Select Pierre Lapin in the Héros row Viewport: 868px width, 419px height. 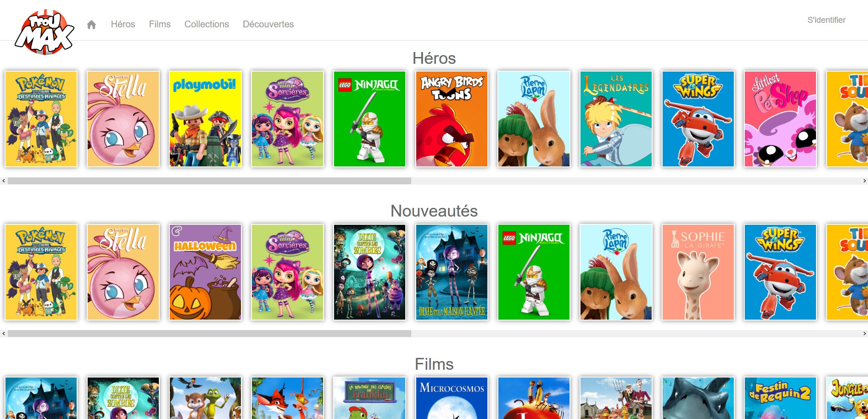click(534, 119)
